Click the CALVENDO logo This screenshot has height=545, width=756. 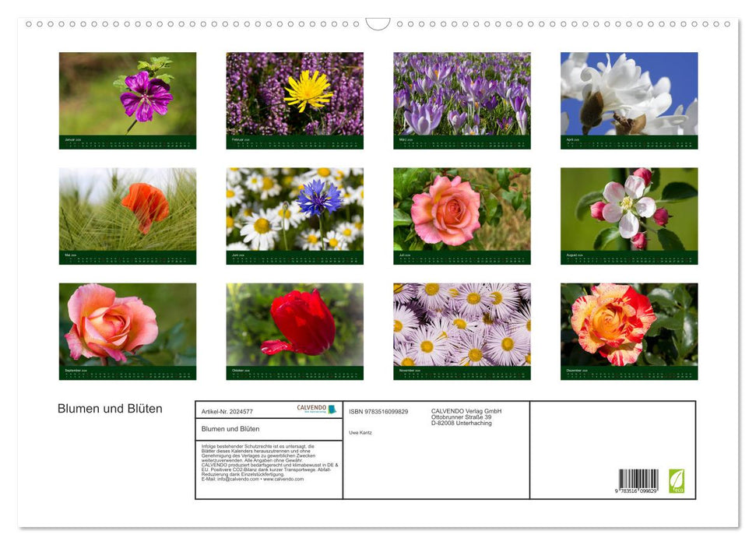coord(314,409)
